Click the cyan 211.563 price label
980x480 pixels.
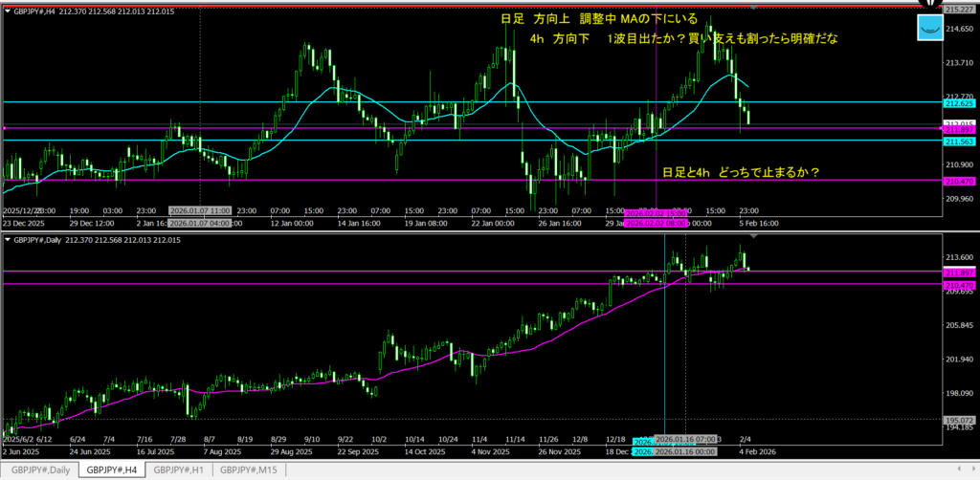[x=959, y=141]
